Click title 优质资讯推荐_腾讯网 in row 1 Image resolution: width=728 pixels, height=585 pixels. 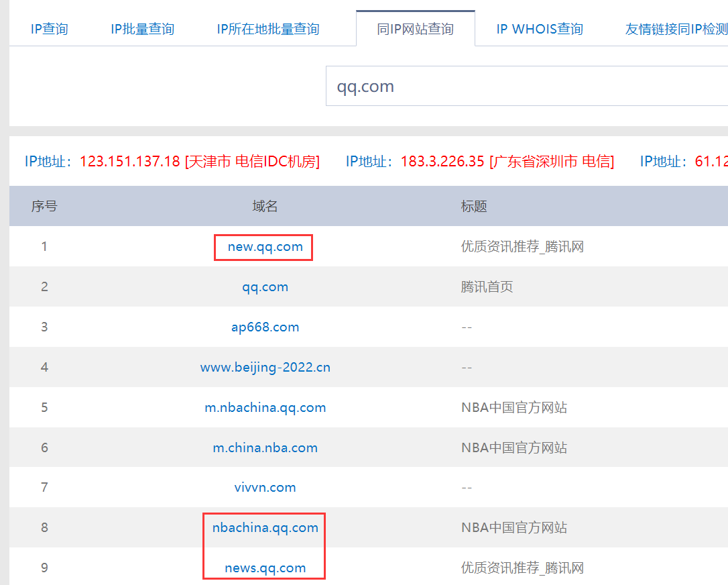pos(522,246)
